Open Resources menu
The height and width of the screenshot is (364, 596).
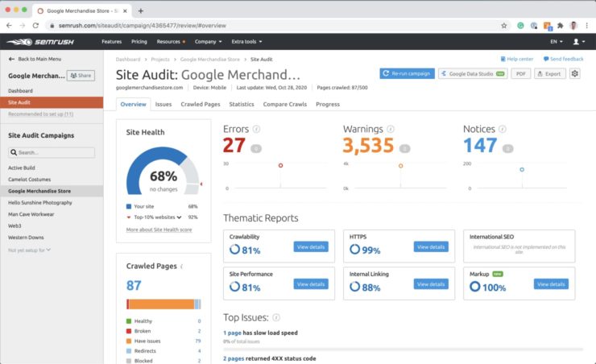coord(171,41)
